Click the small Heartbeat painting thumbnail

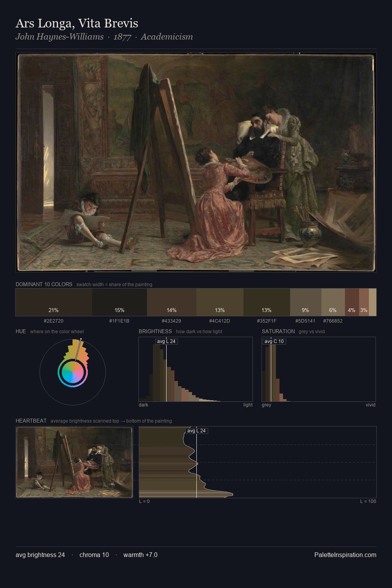[74, 462]
